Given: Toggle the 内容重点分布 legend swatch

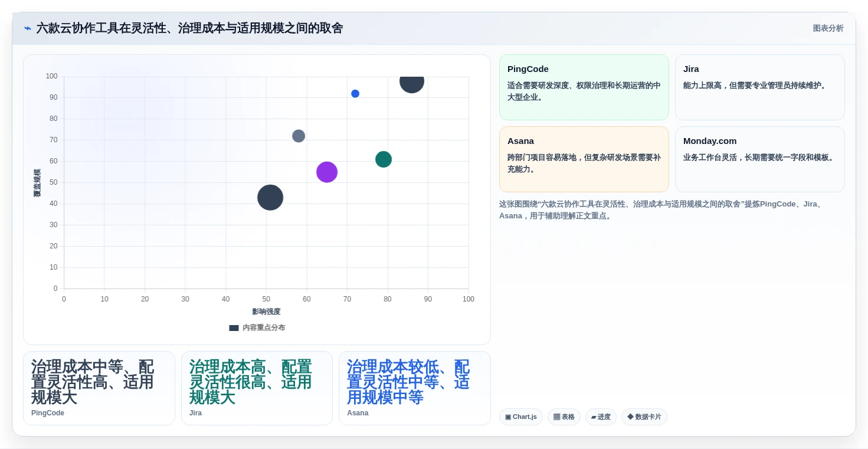Looking at the screenshot, I should [x=234, y=327].
